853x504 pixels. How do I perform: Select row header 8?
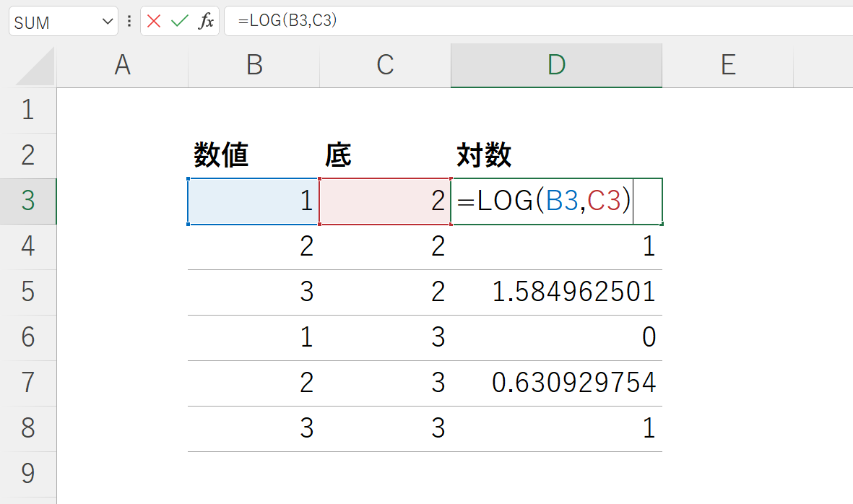click(28, 428)
